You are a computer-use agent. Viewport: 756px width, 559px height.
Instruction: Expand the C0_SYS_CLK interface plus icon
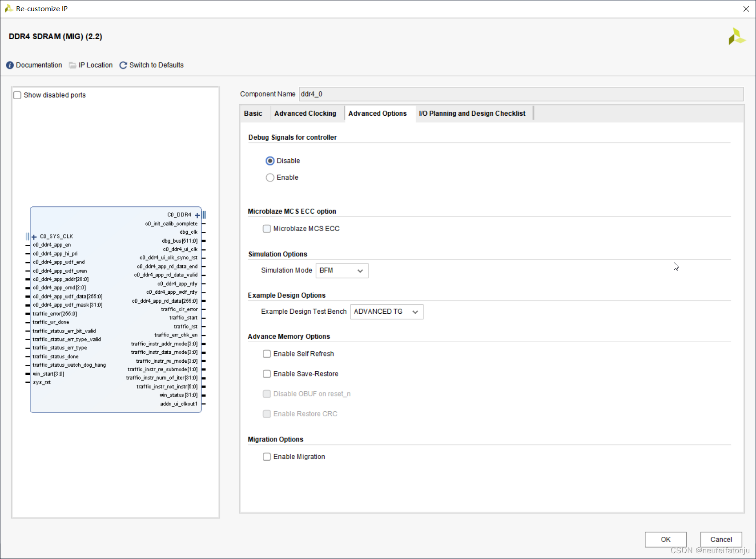click(34, 237)
